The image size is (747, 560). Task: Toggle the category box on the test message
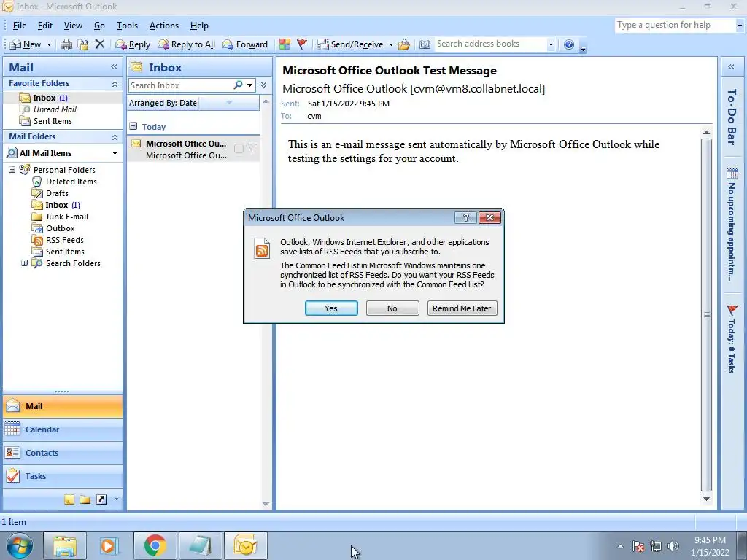[x=239, y=149]
